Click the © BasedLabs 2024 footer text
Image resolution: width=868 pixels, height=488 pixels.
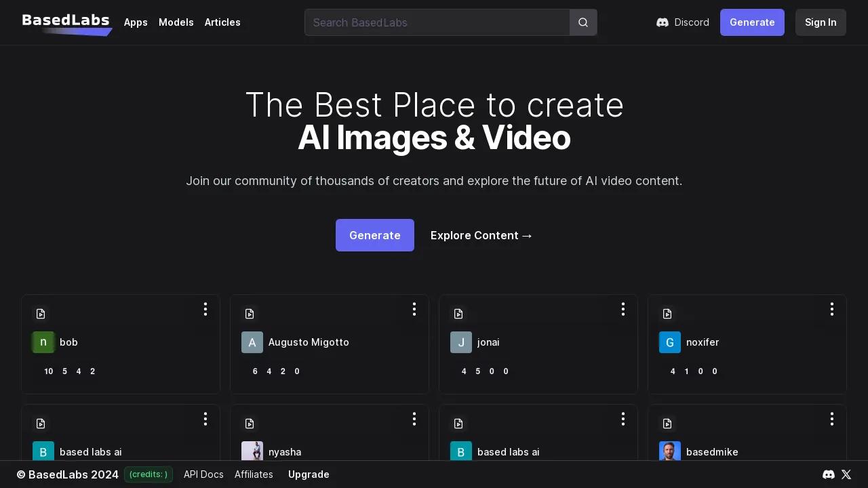point(68,474)
